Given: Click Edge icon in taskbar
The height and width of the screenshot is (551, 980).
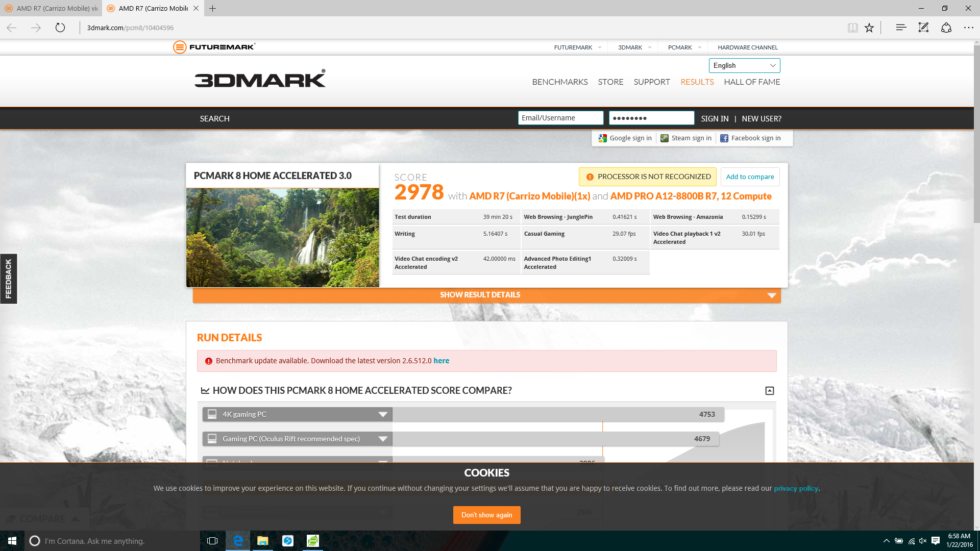Looking at the screenshot, I should (x=238, y=541).
